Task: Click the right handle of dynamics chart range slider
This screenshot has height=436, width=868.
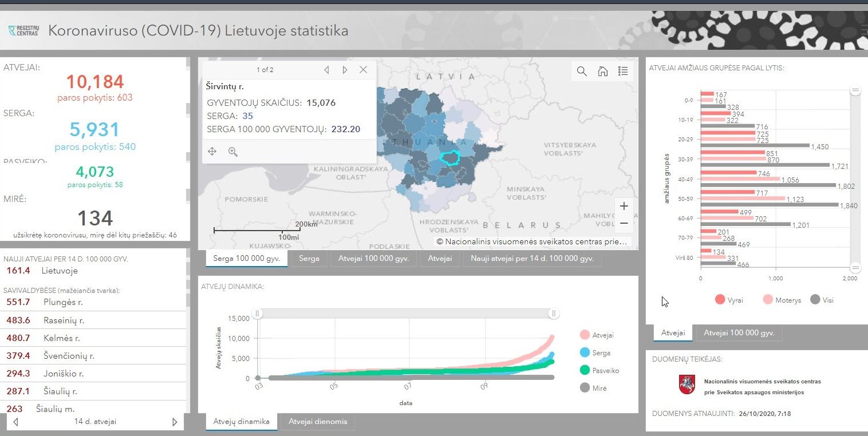Action: point(553,313)
